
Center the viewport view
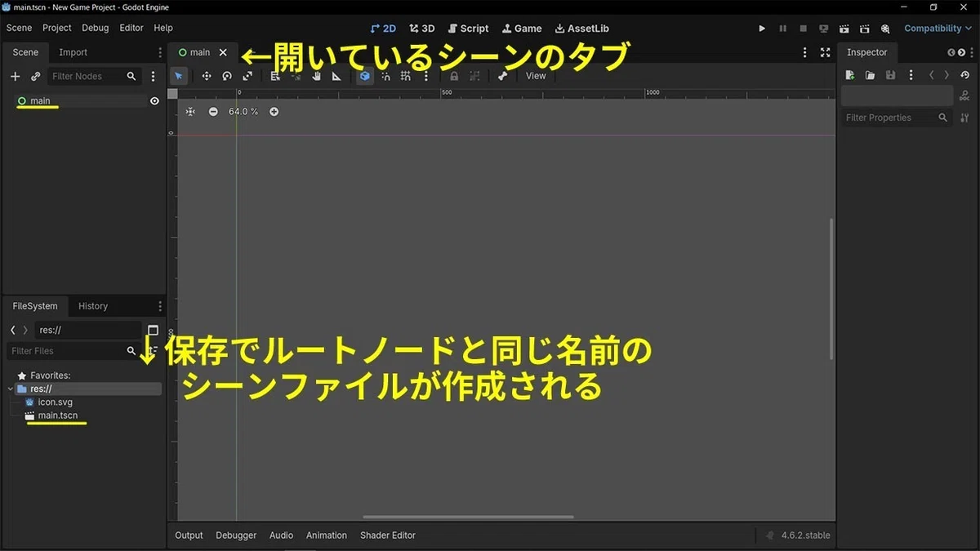tap(190, 111)
